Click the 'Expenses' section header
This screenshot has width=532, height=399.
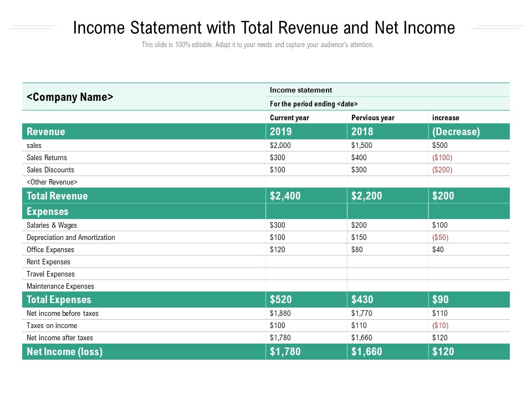(x=48, y=211)
